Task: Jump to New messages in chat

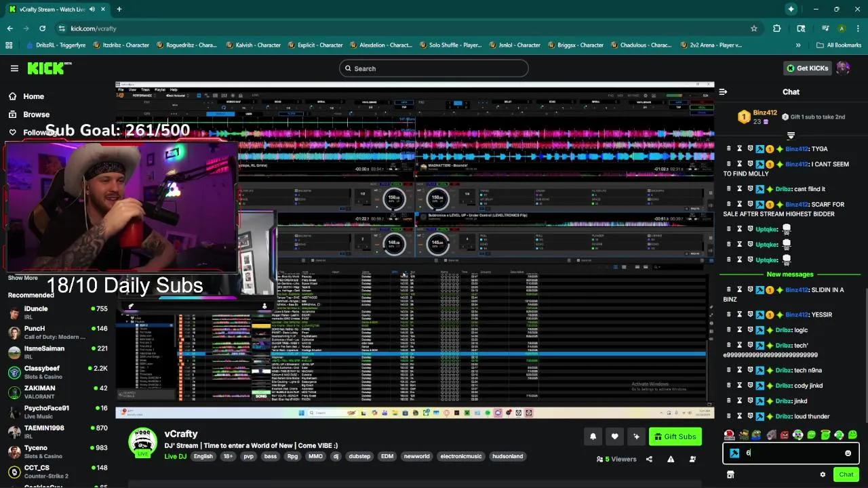Action: 790,274
